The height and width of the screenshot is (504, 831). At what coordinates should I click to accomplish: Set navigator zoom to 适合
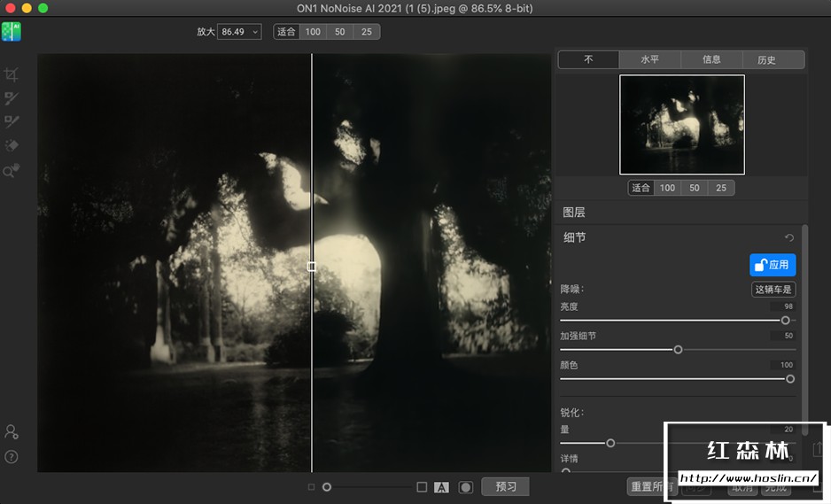pyautogui.click(x=641, y=188)
